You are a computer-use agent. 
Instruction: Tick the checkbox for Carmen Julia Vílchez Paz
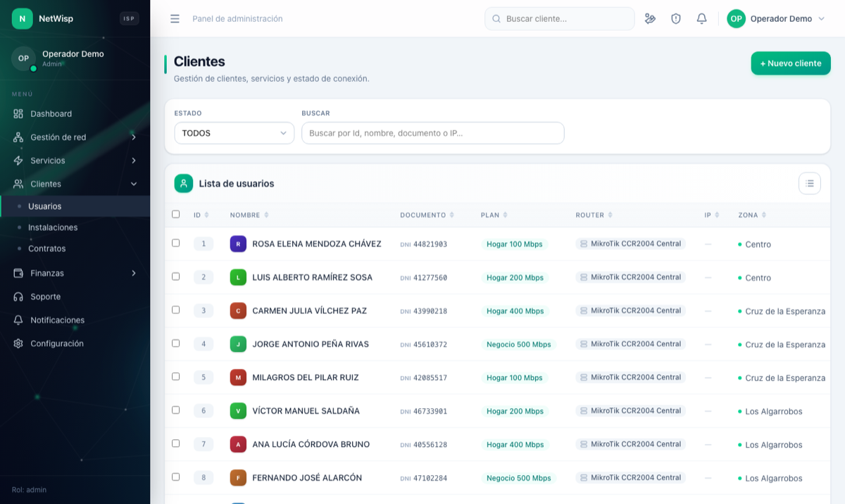click(176, 310)
